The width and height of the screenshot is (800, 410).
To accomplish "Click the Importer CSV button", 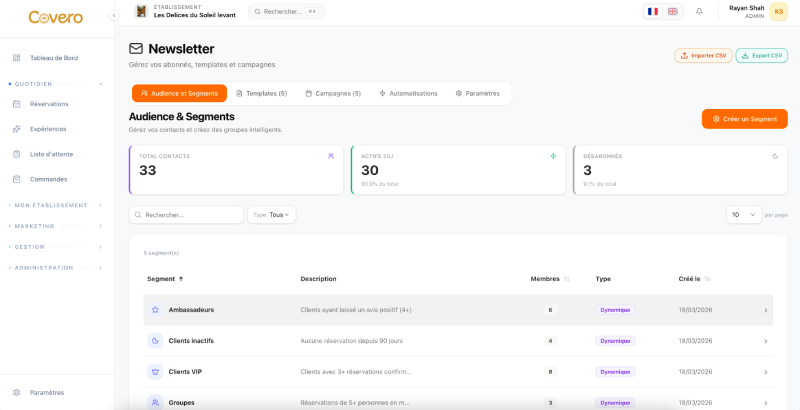I will click(x=703, y=56).
